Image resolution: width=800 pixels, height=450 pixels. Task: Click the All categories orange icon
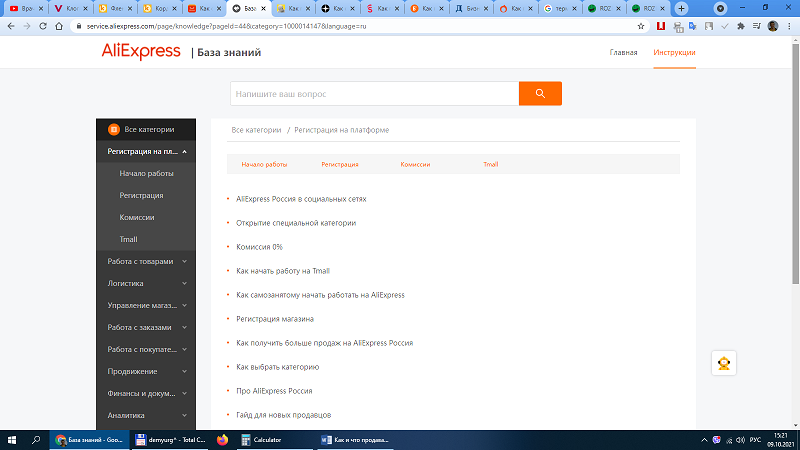[114, 130]
